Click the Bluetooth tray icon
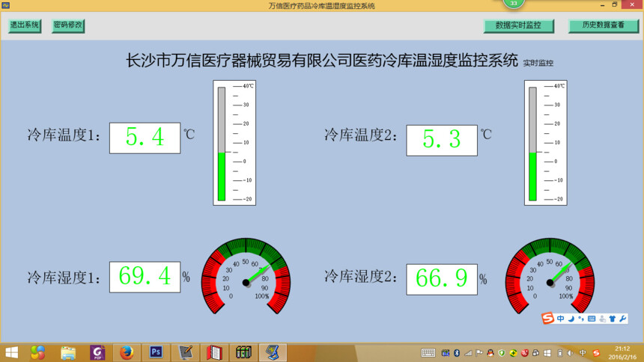The image size is (644, 362). point(457,353)
